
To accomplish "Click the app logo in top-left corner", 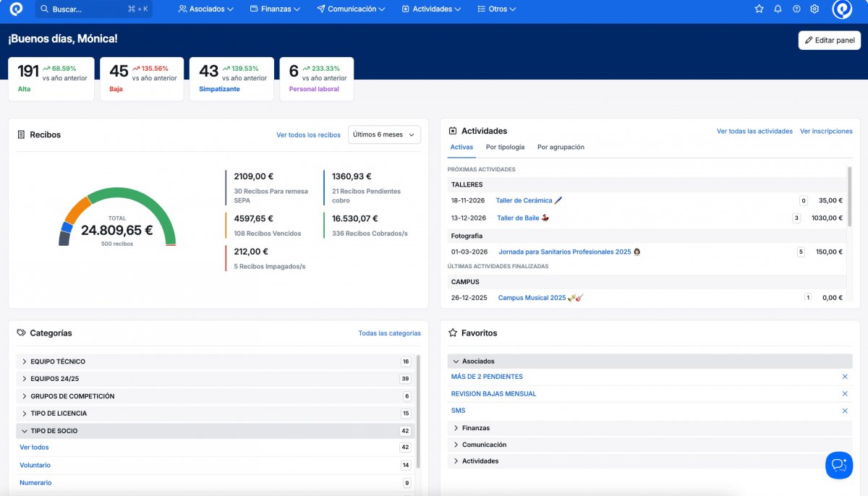I will pyautogui.click(x=16, y=9).
